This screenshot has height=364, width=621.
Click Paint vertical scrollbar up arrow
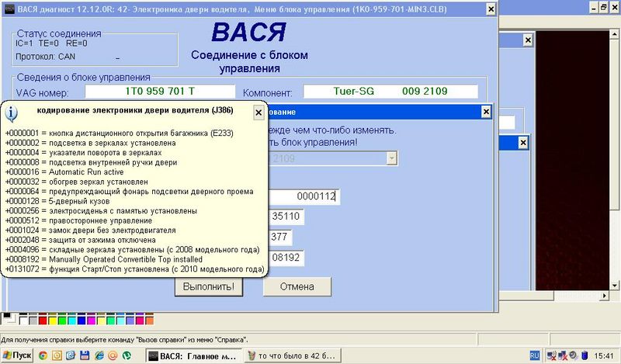(x=615, y=35)
